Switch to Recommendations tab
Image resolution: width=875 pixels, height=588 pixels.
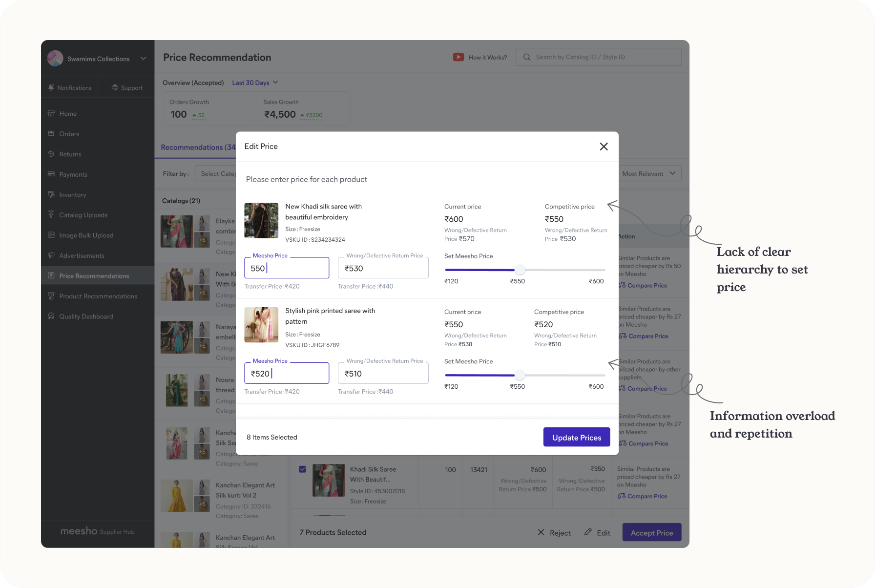[198, 147]
